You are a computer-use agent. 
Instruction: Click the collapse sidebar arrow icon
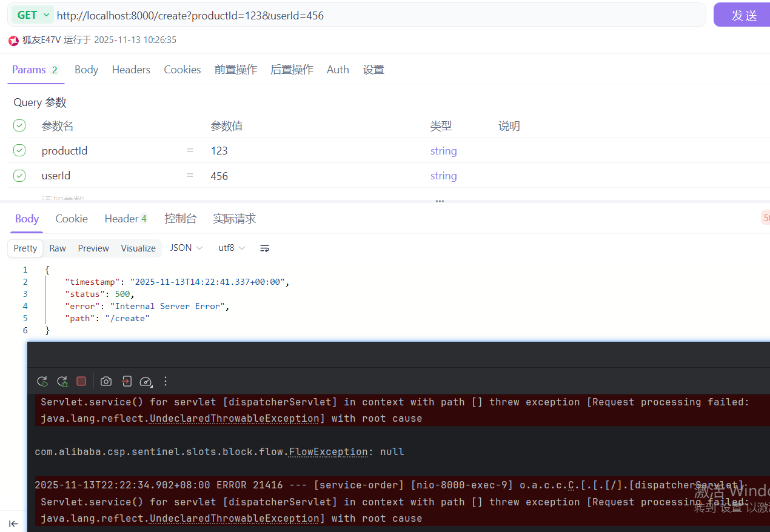tap(13, 524)
